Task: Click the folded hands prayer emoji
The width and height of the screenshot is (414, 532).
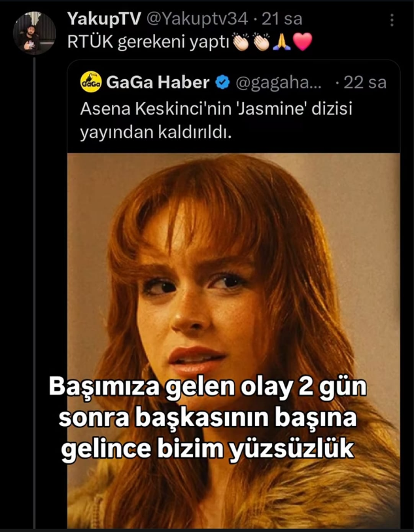Action: [282, 43]
